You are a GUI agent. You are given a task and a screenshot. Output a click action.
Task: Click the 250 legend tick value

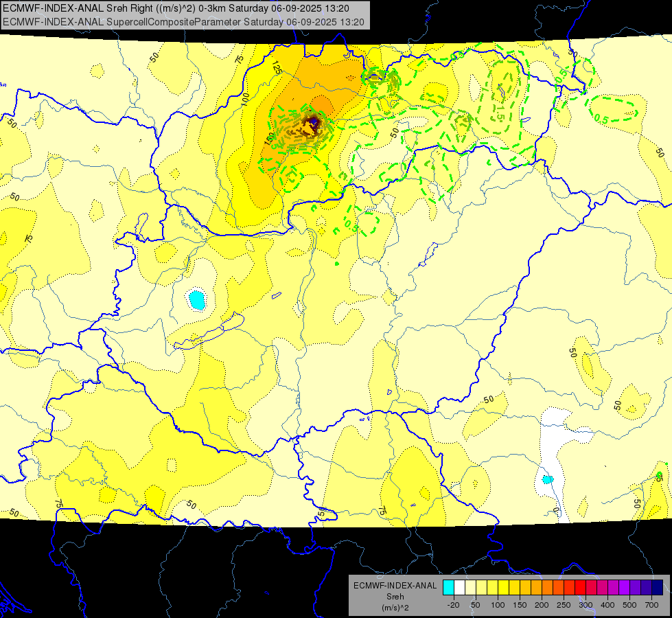(x=564, y=605)
